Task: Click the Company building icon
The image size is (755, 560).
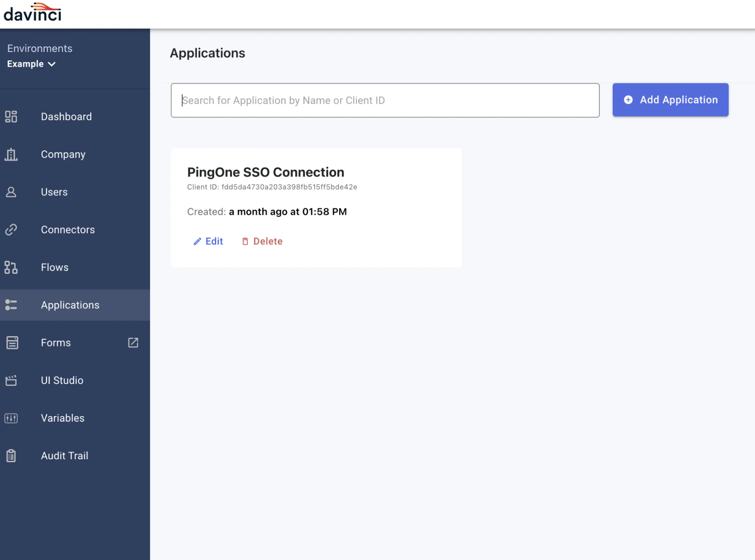Action: point(11,154)
